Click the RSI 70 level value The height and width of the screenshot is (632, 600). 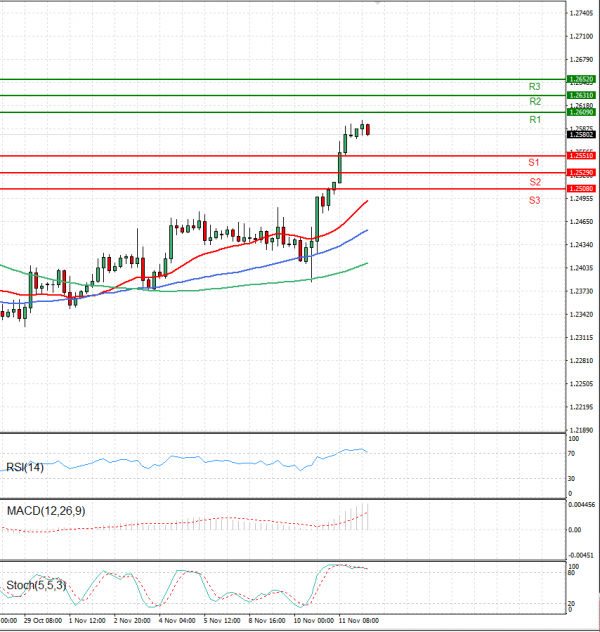click(571, 454)
